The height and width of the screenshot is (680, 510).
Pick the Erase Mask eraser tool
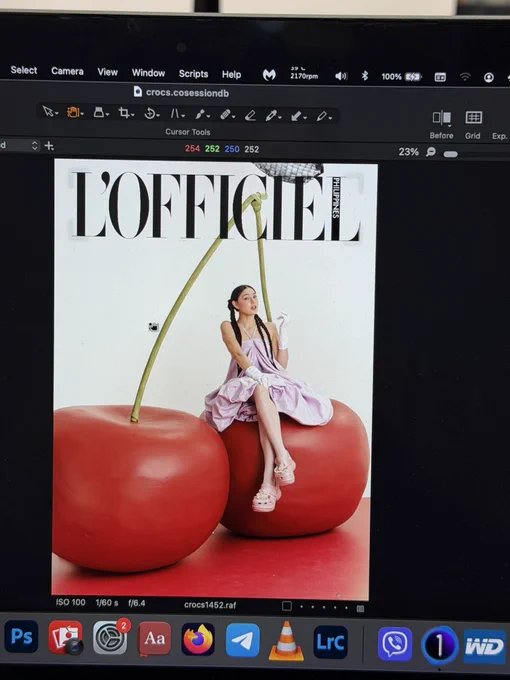[x=250, y=115]
